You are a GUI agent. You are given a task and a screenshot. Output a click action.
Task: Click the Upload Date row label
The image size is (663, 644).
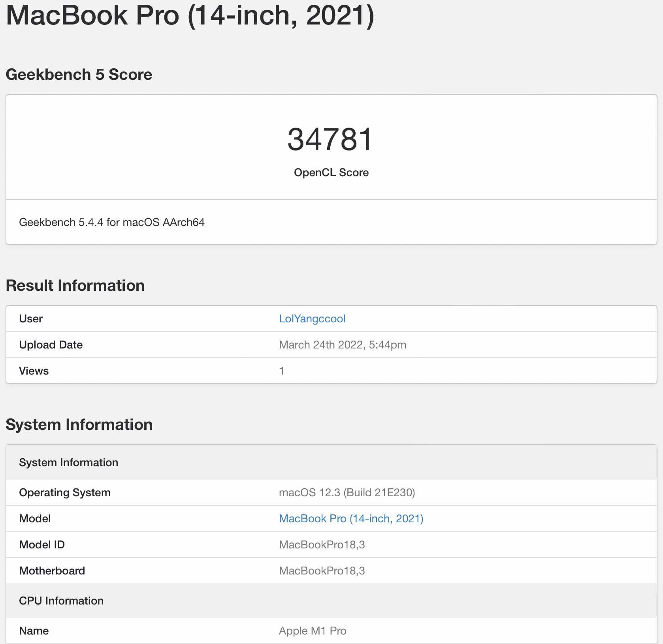tap(51, 345)
